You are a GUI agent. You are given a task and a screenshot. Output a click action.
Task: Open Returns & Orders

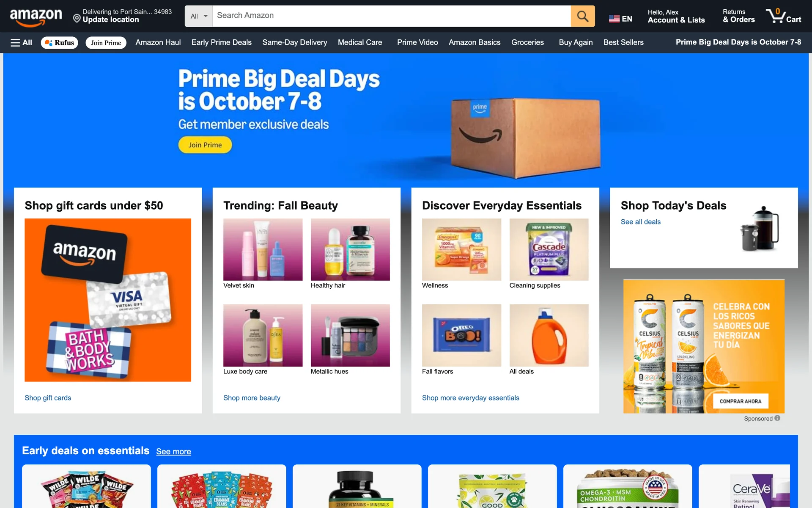point(738,16)
